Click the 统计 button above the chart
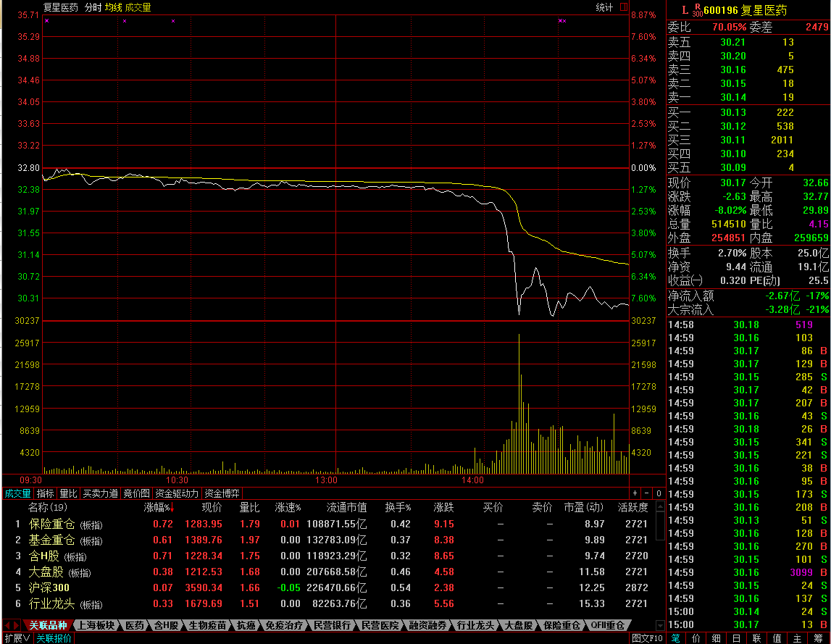 point(604,7)
